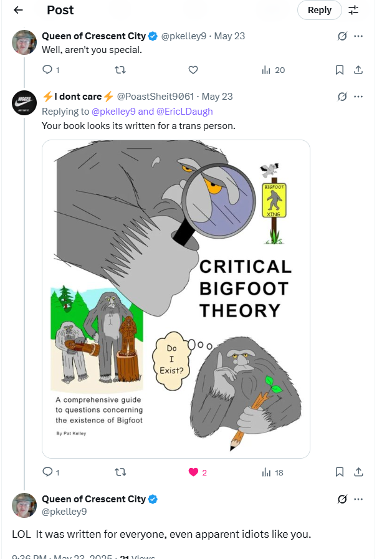View analytics showing 20 views

[274, 70]
